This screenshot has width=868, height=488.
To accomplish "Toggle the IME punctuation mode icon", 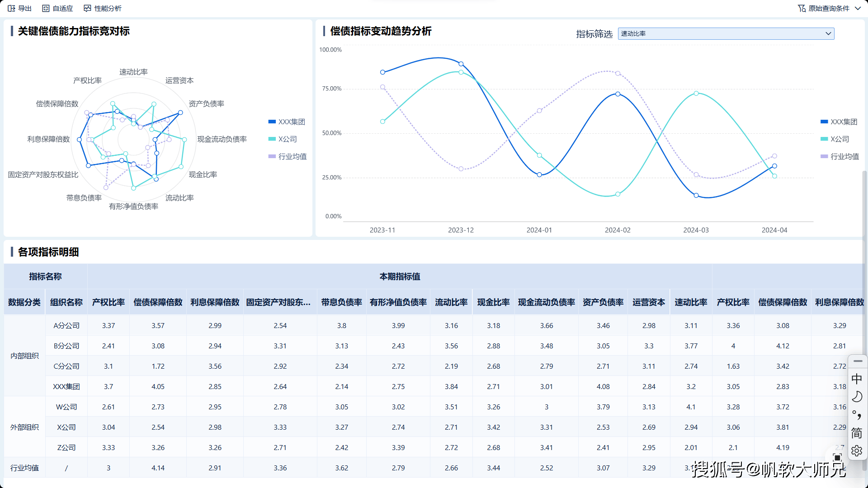I will tap(857, 415).
